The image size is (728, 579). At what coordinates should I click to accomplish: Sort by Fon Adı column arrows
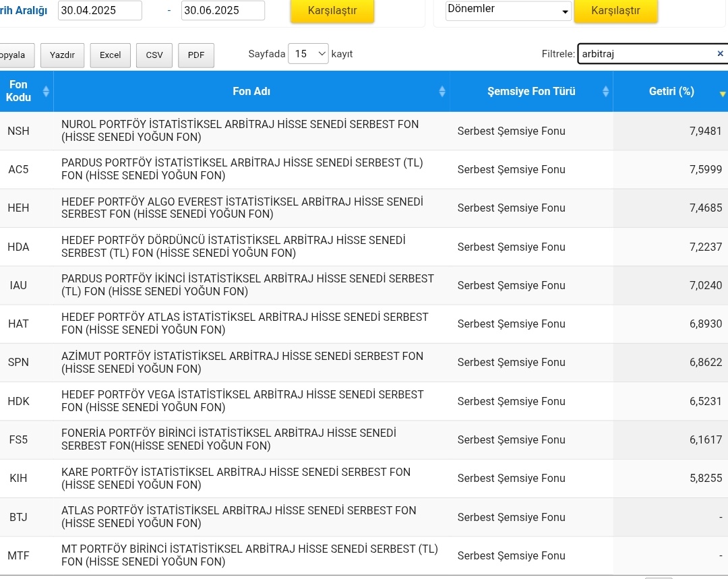click(442, 91)
